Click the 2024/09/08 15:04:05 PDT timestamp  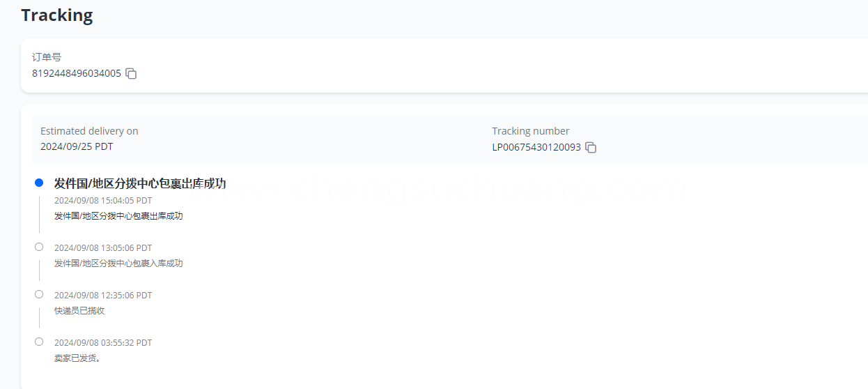point(103,200)
